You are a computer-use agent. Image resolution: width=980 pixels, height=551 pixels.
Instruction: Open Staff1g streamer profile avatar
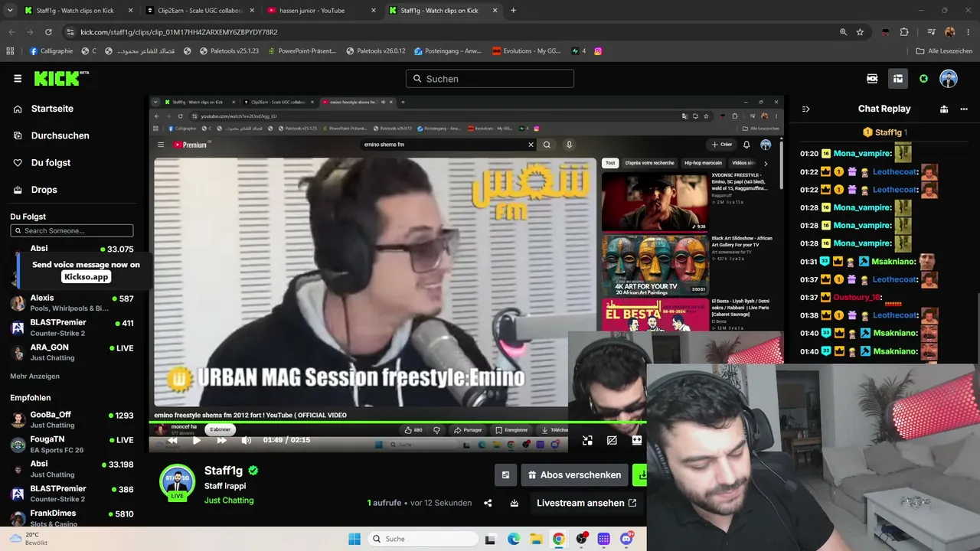[x=177, y=482]
